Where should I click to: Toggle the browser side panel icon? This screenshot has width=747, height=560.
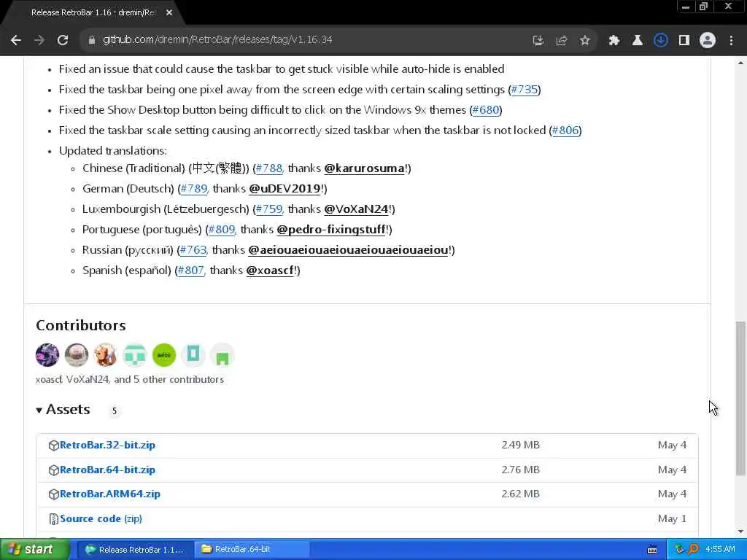point(684,41)
